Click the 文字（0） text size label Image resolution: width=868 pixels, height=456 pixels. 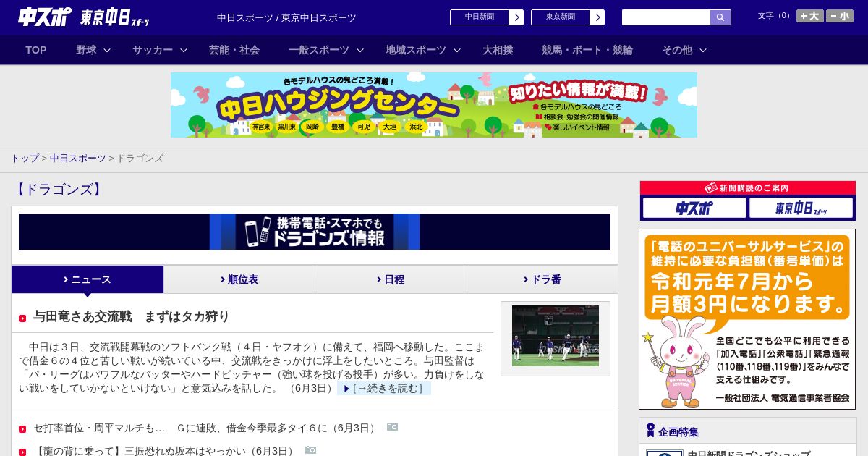775,16
